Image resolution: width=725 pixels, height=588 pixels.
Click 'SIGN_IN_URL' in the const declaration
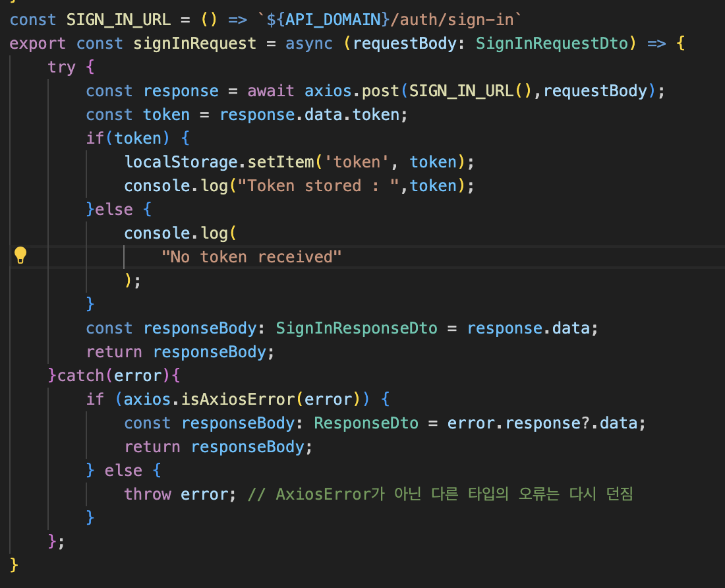pyautogui.click(x=119, y=20)
